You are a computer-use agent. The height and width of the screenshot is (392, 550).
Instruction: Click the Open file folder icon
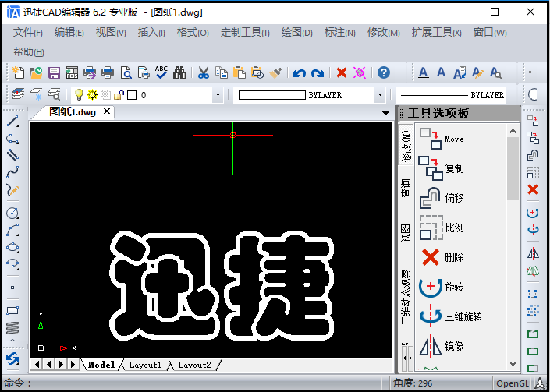(36, 72)
